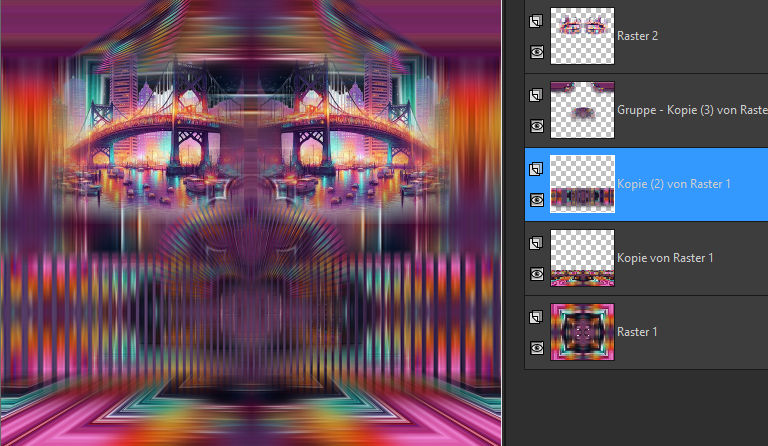This screenshot has height=446, width=768.
Task: Select the Kopie (2) von Raster 1 thumbnail
Action: [x=582, y=184]
